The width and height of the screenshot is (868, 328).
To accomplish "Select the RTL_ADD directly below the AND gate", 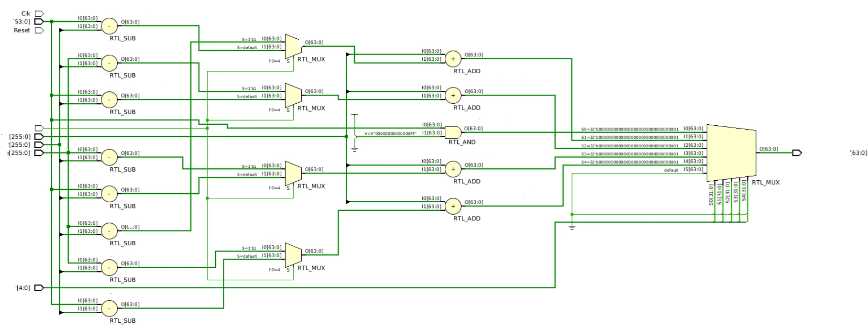I will (453, 169).
